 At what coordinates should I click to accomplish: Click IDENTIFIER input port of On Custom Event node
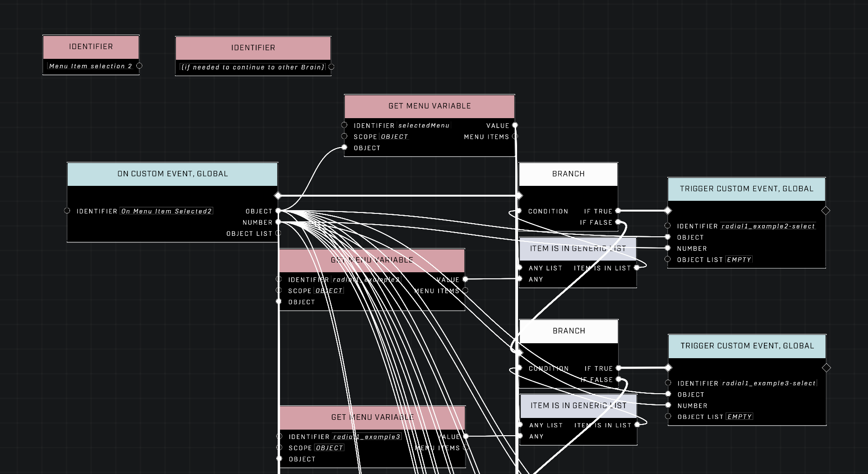pyautogui.click(x=67, y=211)
